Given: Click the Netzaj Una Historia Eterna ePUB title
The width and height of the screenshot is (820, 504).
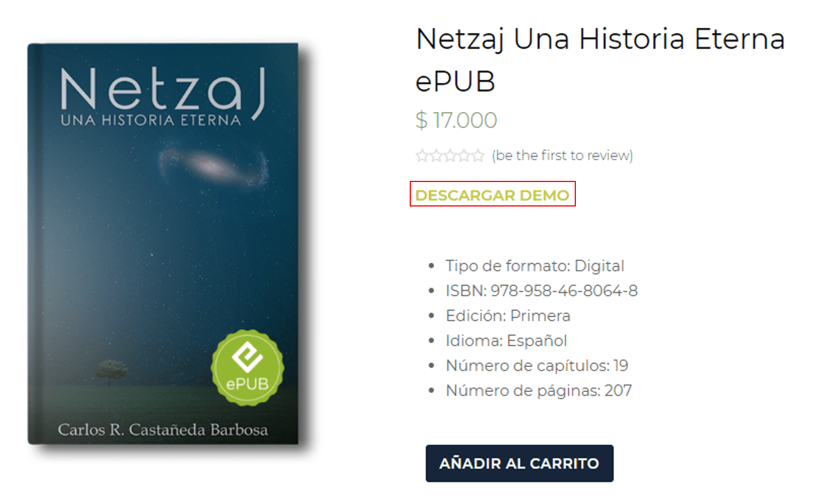Looking at the screenshot, I should [600, 60].
